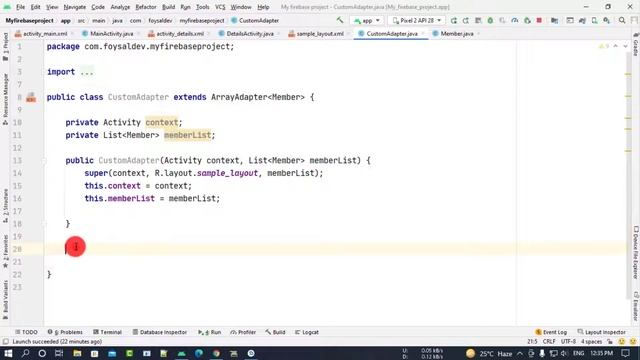Toggle the Resource Manager tool window
The width and height of the screenshot is (640, 360).
5,99
